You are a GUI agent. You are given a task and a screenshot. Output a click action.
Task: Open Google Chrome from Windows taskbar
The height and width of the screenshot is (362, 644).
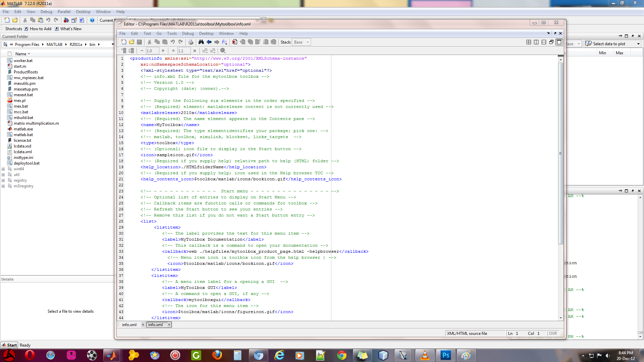341,355
